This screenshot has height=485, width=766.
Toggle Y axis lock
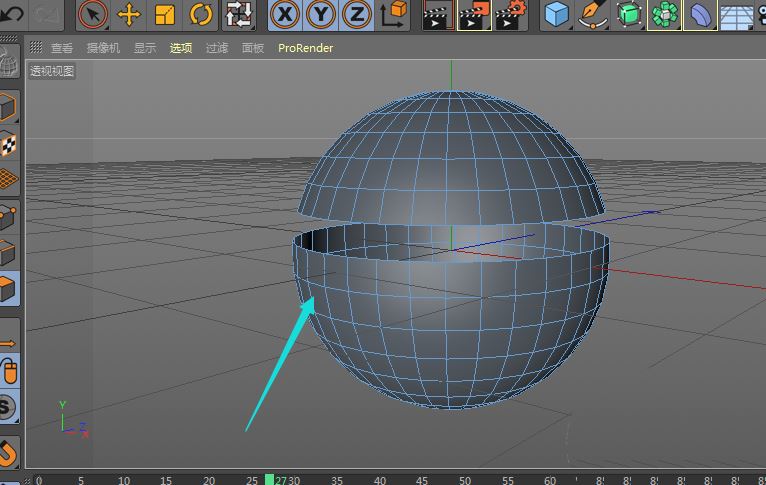click(321, 14)
